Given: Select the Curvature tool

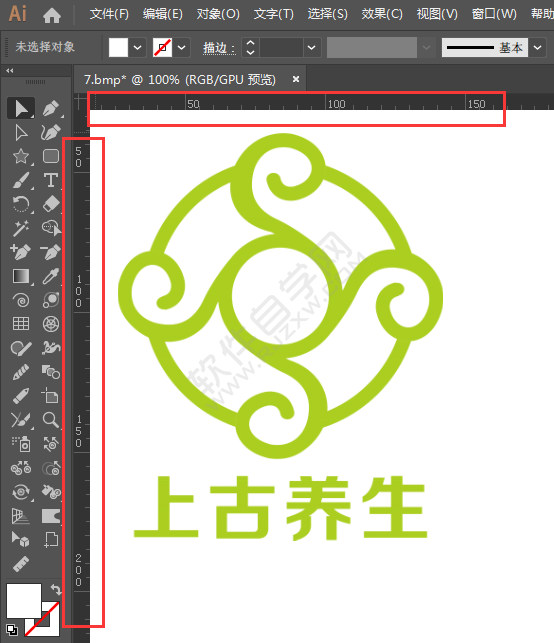Looking at the screenshot, I should pyautogui.click(x=50, y=132).
